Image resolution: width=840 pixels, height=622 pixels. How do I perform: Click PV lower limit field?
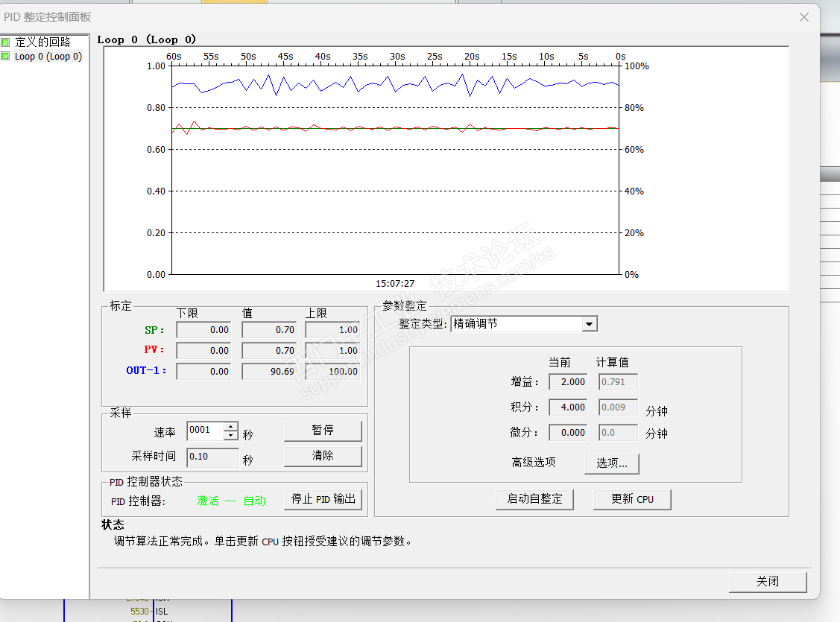click(203, 351)
